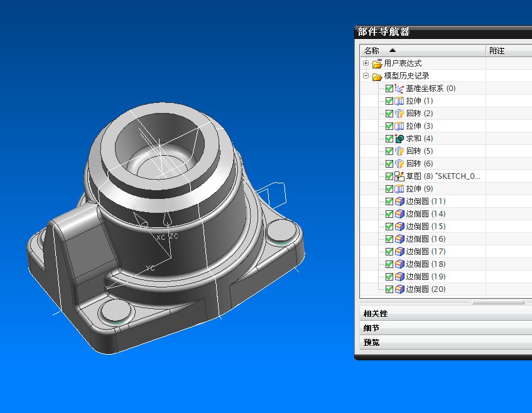This screenshot has width=532, height=413.
Task: Click the 回转 (5) revolve icon
Action: [399, 151]
